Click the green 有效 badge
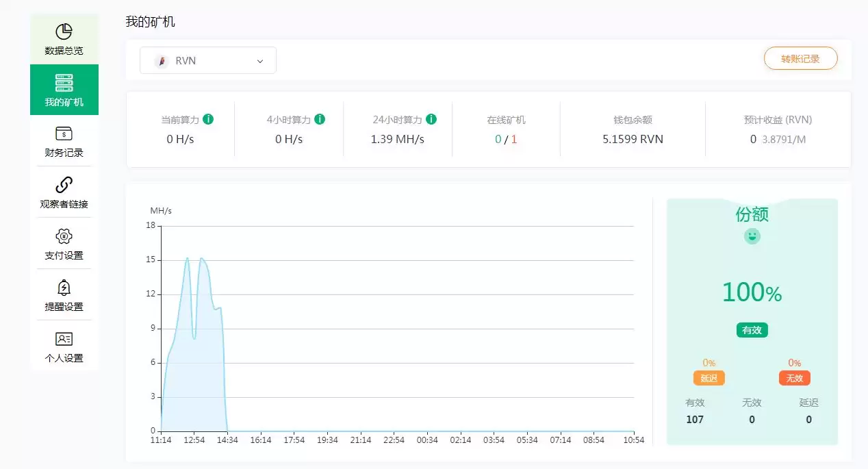Screen dimensions: 868x469 pos(752,330)
